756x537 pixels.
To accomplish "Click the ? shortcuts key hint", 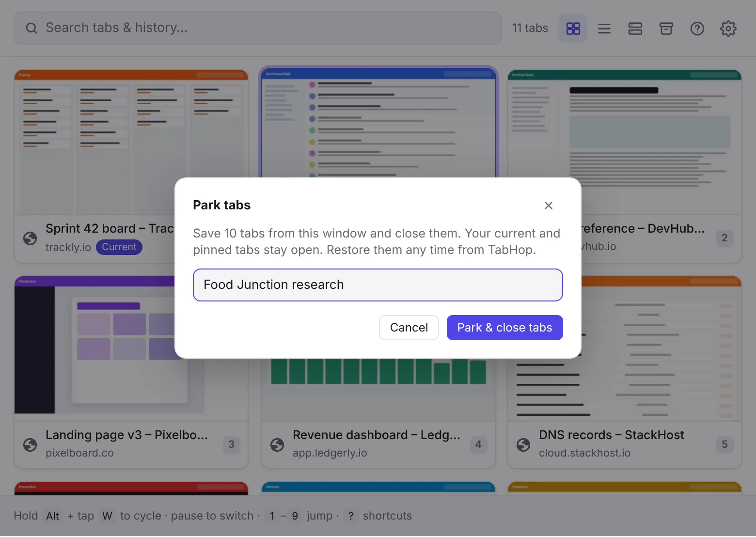I will (351, 516).
